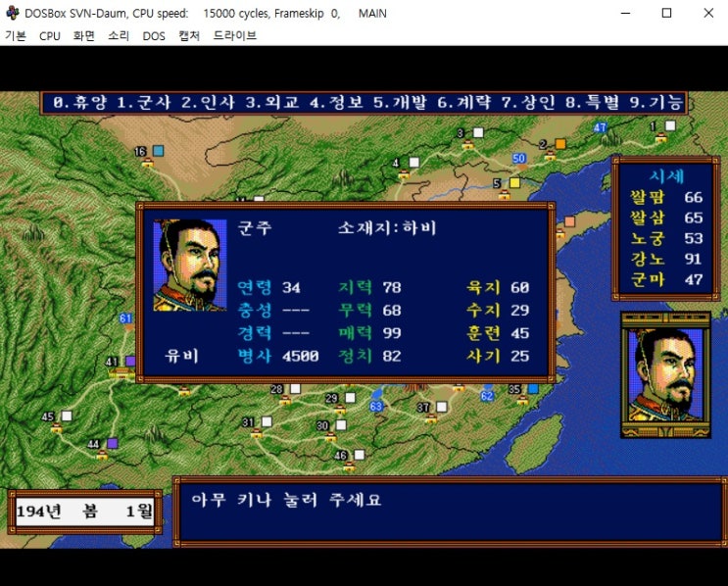Click the 소재지:하비 location text

pos(387,228)
